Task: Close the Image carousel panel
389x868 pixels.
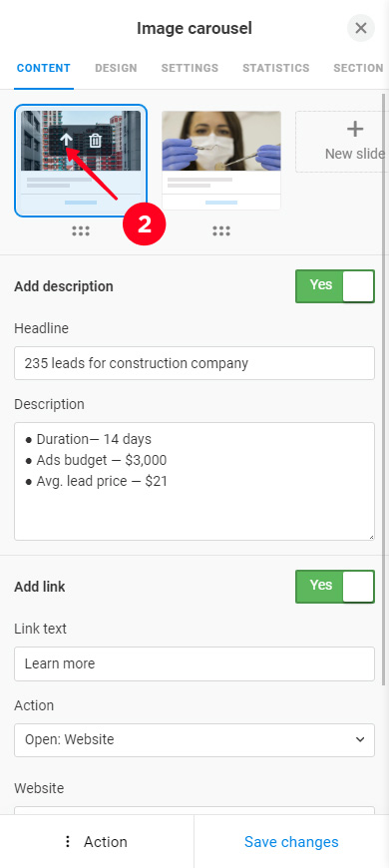Action: pos(361,28)
